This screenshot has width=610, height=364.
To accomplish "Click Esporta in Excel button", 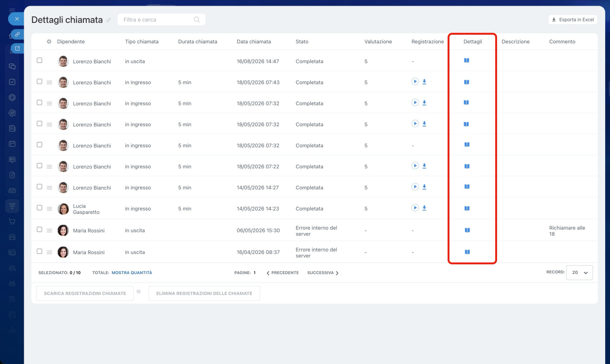I will pyautogui.click(x=573, y=20).
